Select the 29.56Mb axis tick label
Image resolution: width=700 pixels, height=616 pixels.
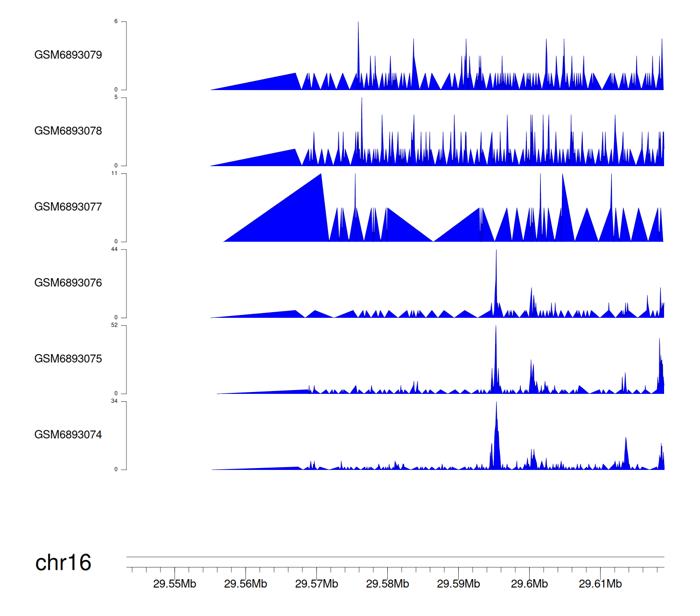pos(245,584)
